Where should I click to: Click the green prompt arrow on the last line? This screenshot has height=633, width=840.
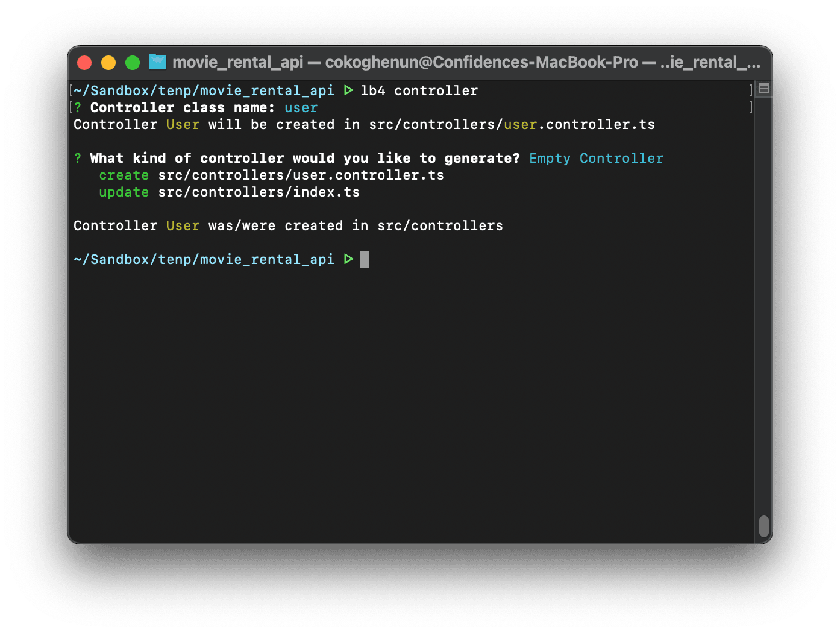coord(348,260)
